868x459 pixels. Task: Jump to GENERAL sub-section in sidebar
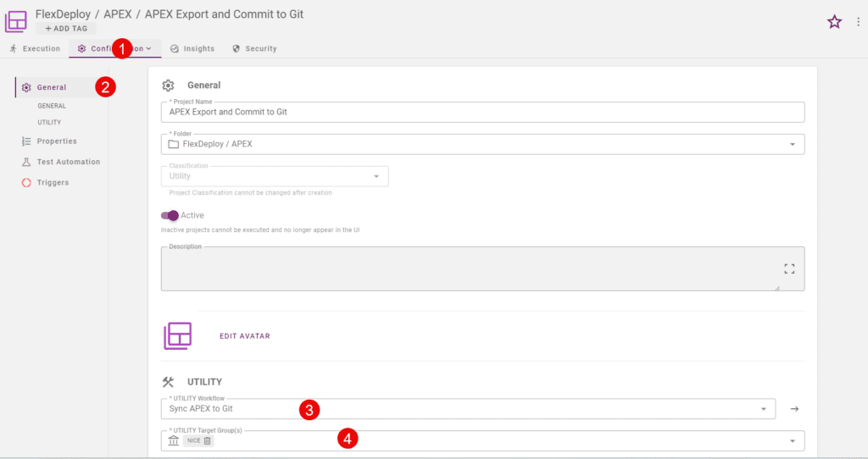click(52, 106)
